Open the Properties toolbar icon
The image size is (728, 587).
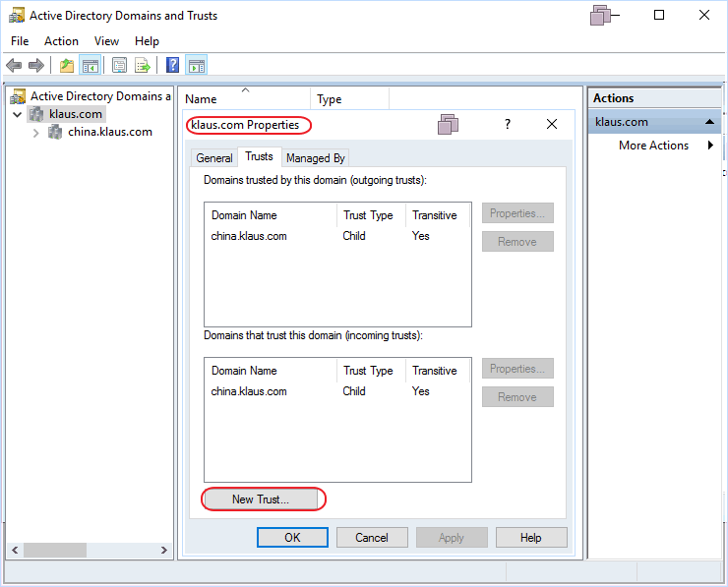coord(120,66)
